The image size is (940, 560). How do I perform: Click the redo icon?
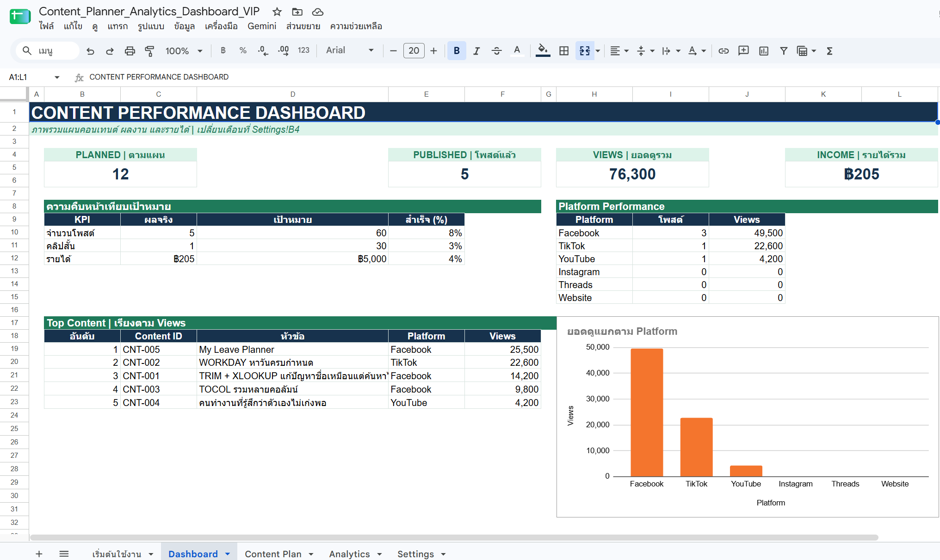click(110, 51)
